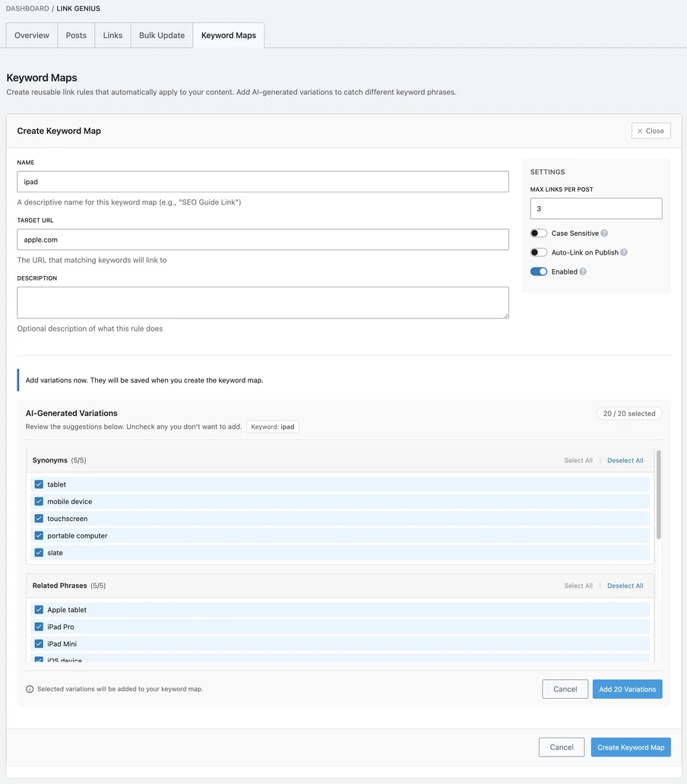
Task: Enable the Case Sensitive toggle
Action: click(539, 233)
